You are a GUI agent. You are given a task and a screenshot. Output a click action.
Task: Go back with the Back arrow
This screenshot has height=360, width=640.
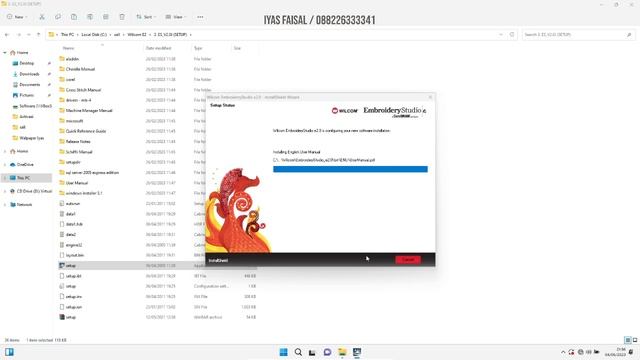pyautogui.click(x=7, y=35)
